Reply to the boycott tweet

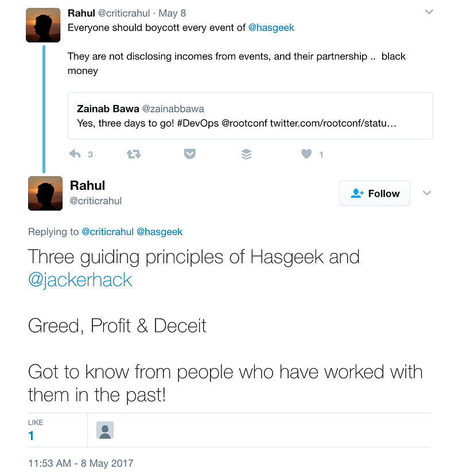75,154
